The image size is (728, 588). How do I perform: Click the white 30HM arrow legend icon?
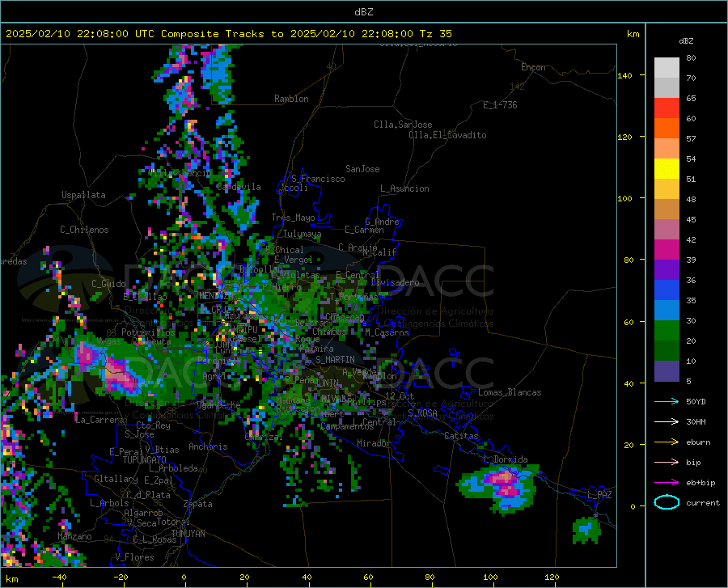pos(667,421)
